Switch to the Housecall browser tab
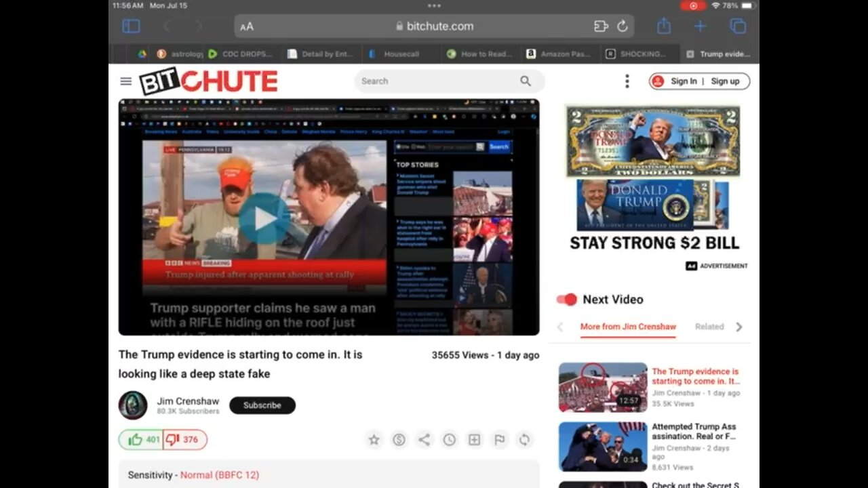The image size is (868, 488). click(x=401, y=54)
